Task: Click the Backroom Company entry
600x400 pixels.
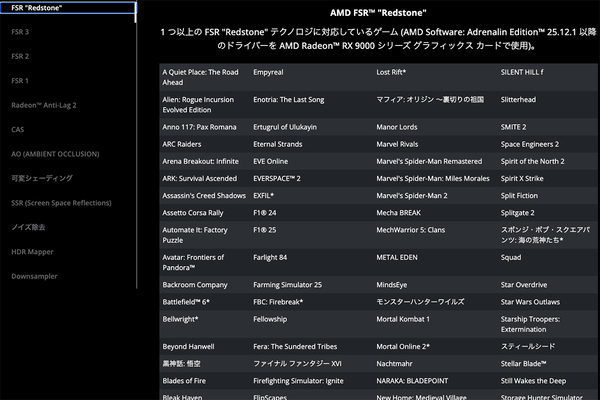Action: [x=195, y=285]
